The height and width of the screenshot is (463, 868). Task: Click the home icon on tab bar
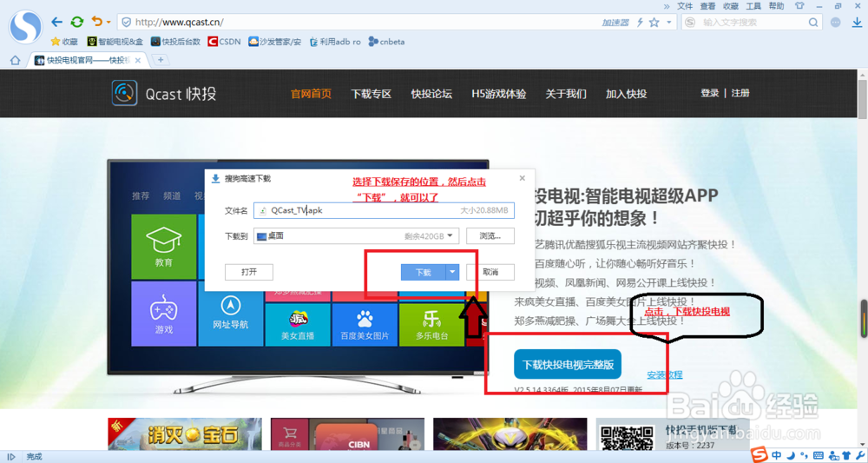click(15, 60)
